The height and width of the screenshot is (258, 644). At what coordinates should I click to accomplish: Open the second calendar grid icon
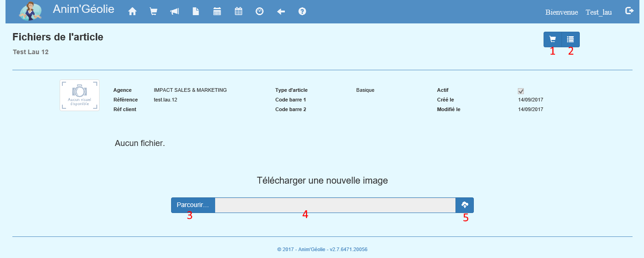(239, 12)
